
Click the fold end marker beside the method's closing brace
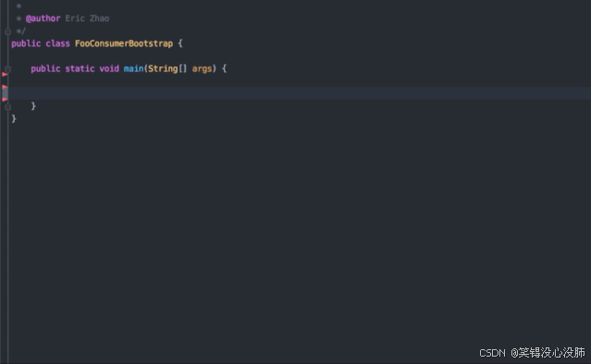[7, 107]
